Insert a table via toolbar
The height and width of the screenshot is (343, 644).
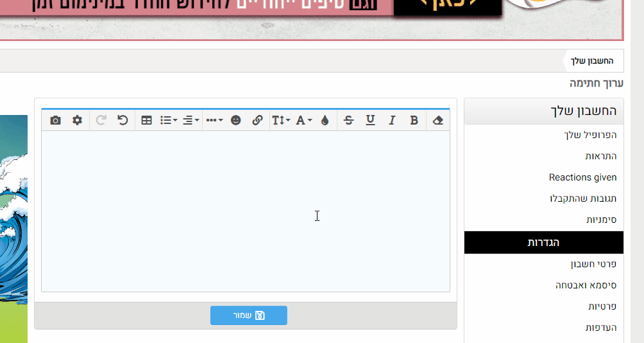146,120
